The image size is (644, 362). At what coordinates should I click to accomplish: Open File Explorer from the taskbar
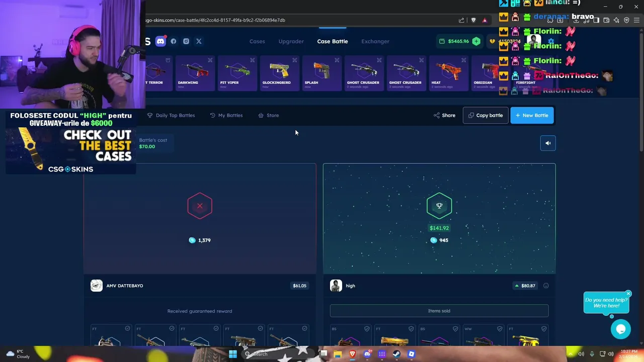(x=338, y=354)
